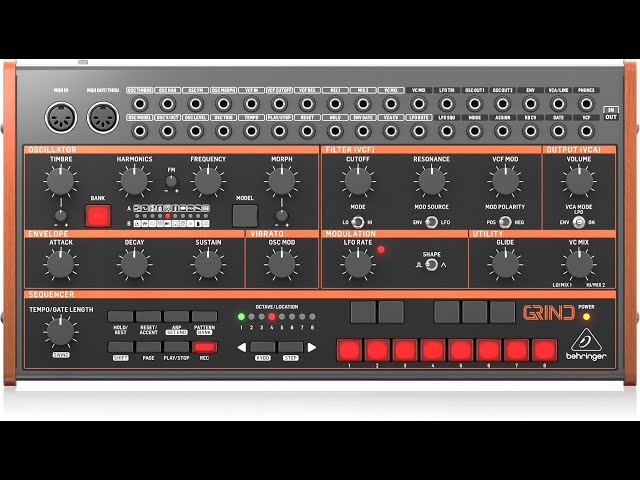Click the MIX 2 input jack

click(x=363, y=104)
